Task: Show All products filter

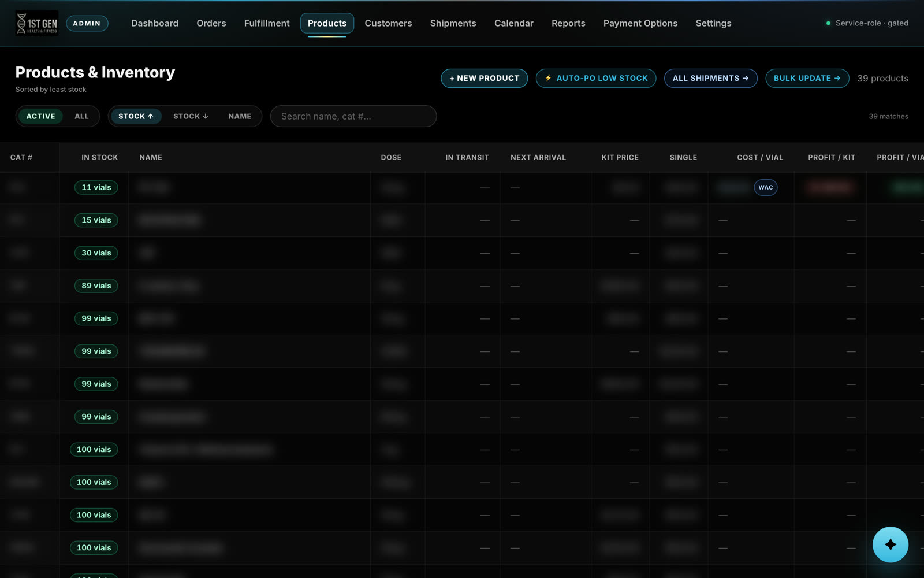Action: tap(81, 116)
